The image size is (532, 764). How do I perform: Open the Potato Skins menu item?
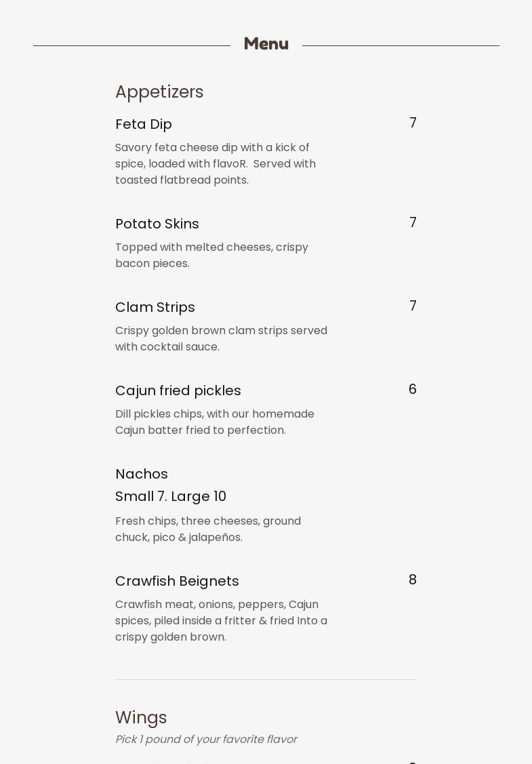click(x=157, y=224)
